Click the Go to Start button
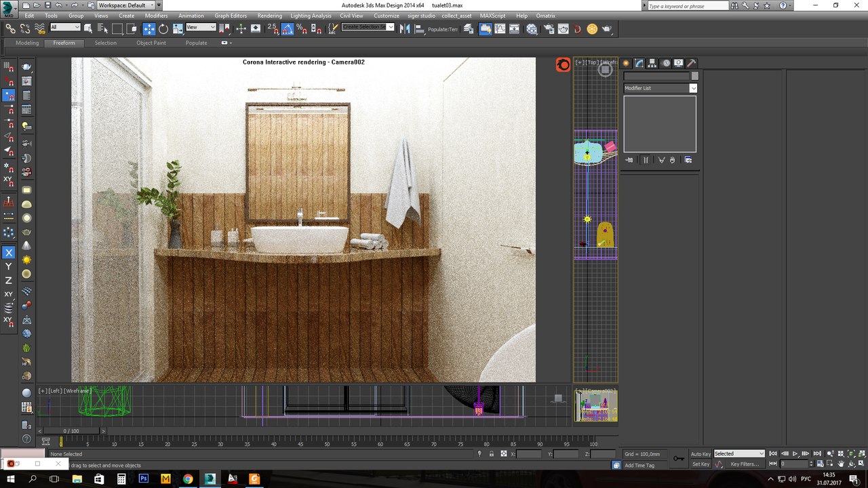868x488 pixels. click(x=772, y=453)
